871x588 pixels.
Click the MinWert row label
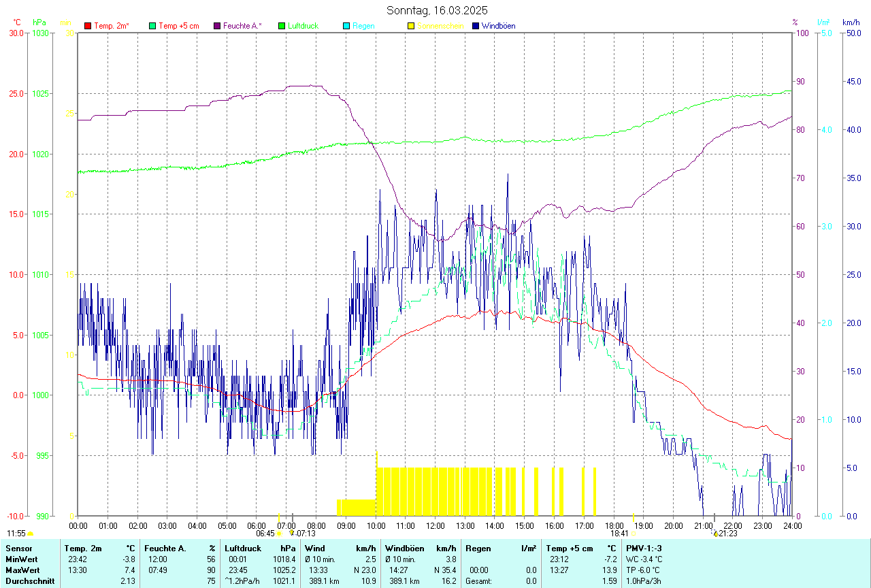[22, 559]
